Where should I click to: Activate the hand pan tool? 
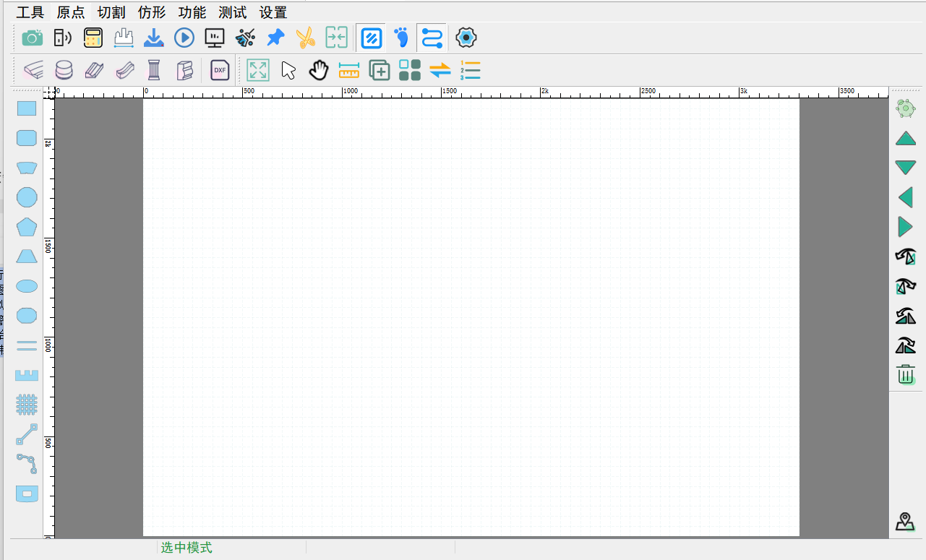click(319, 70)
